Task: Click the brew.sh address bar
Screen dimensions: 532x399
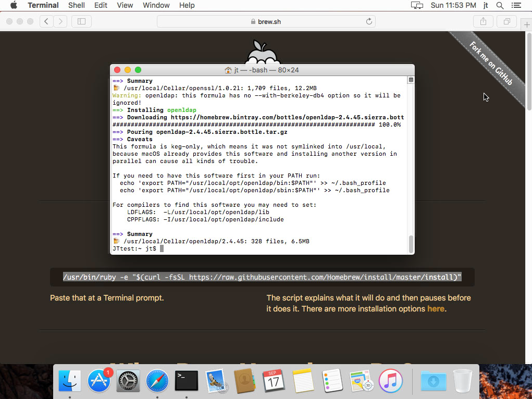Action: click(x=266, y=21)
